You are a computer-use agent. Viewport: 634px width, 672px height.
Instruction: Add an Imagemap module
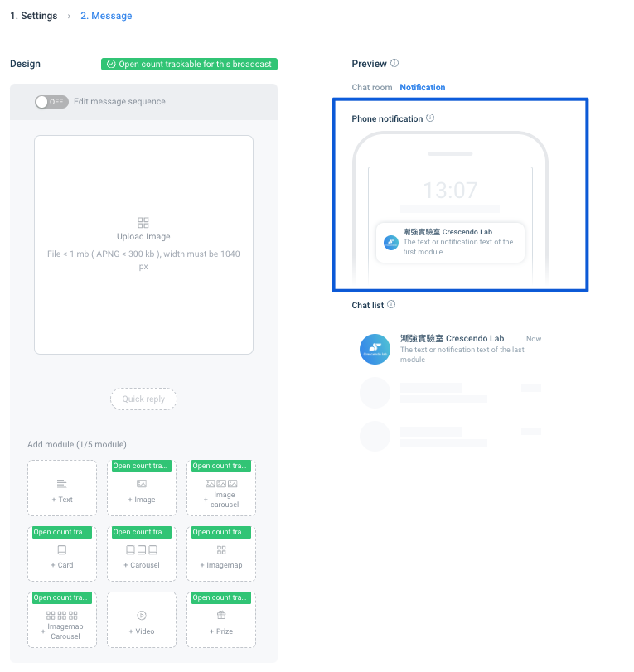click(221, 556)
